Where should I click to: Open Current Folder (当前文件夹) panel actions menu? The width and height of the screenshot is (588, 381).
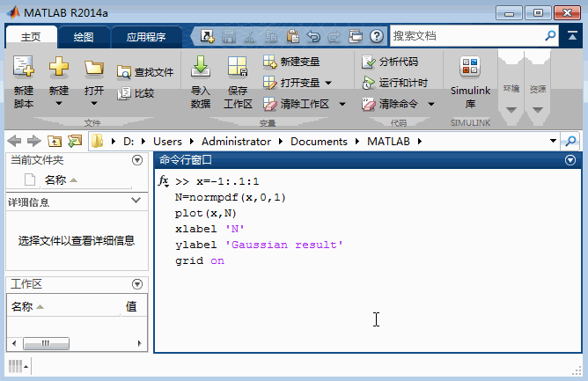pos(137,160)
